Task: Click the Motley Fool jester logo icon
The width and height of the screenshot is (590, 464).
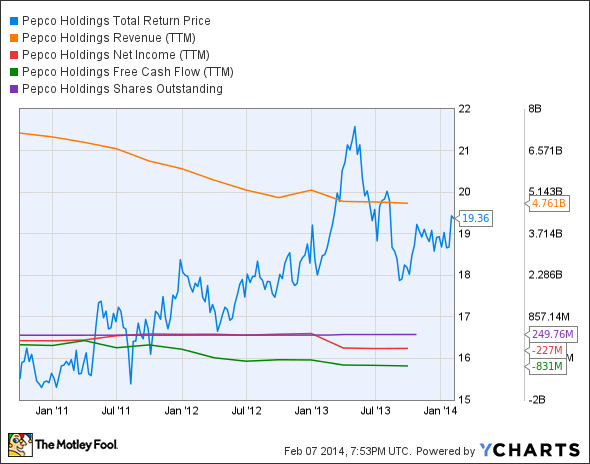Action: tap(20, 445)
